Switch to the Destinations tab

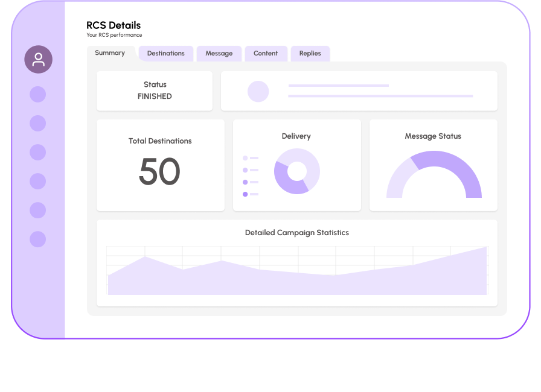pos(165,53)
